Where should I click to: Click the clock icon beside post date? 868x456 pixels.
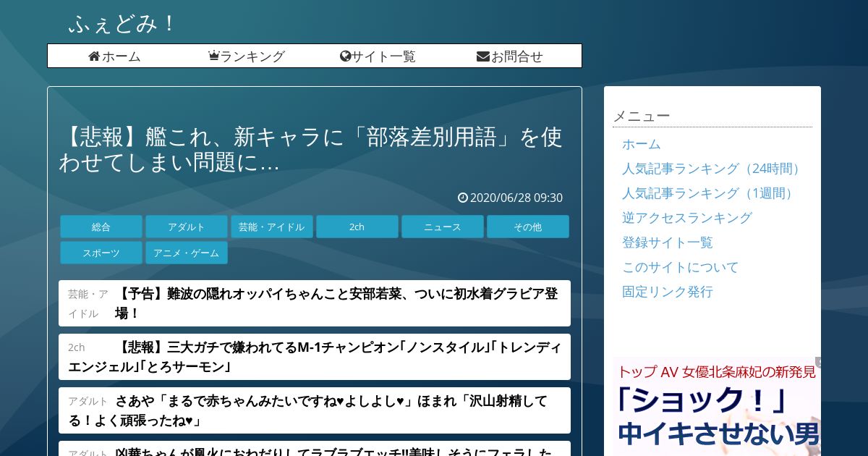click(x=463, y=198)
